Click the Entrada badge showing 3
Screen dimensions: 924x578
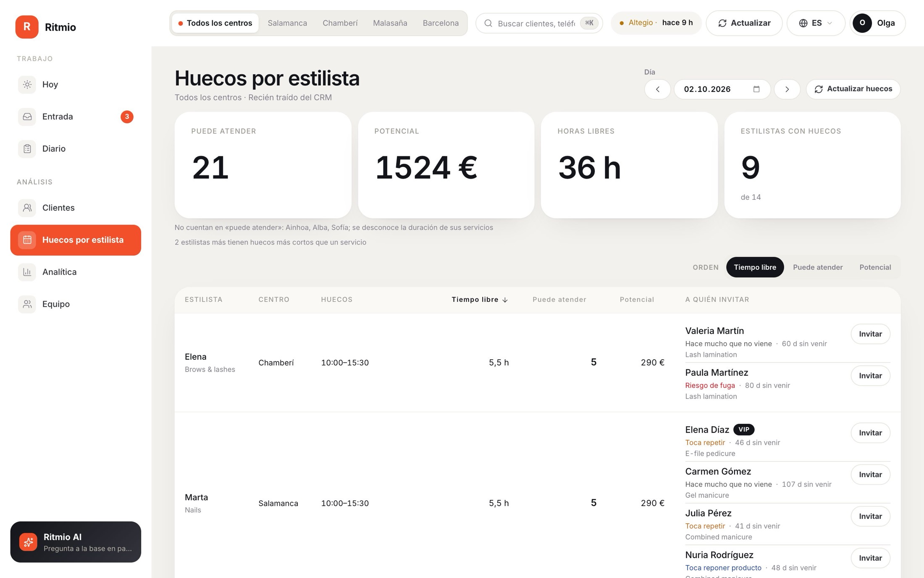click(127, 116)
